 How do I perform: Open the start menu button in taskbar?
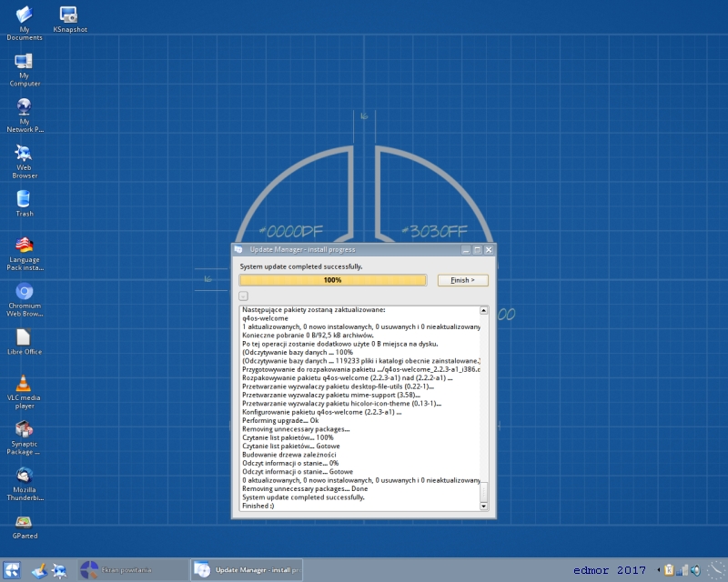point(11,570)
